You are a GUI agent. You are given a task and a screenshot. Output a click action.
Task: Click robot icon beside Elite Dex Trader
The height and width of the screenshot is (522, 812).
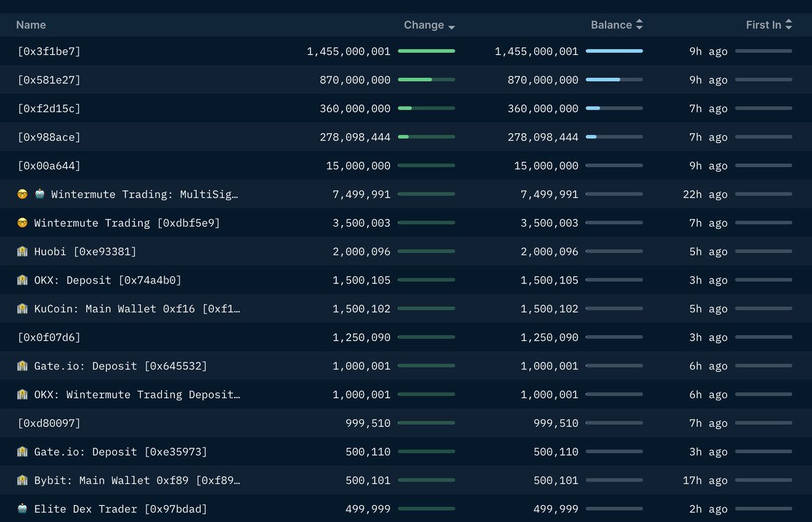coord(22,509)
